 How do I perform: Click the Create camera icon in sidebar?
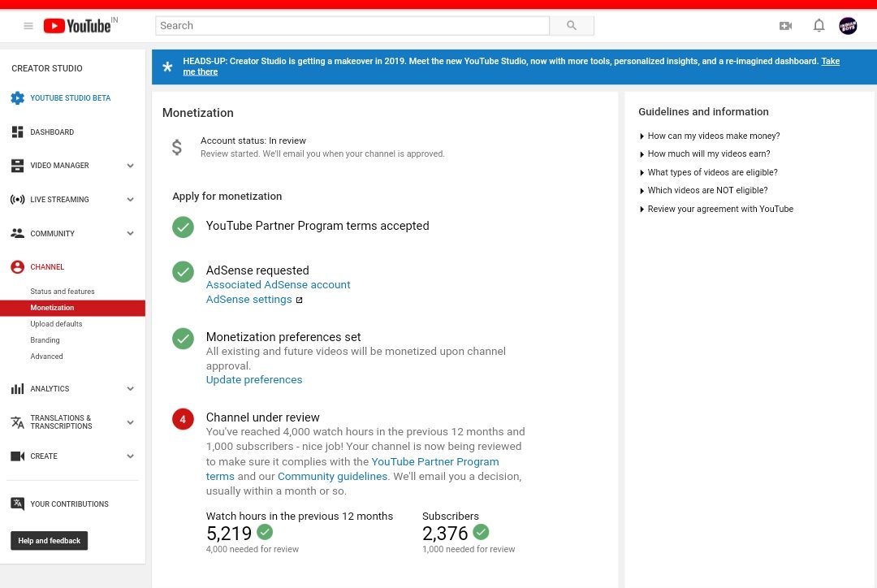click(17, 456)
